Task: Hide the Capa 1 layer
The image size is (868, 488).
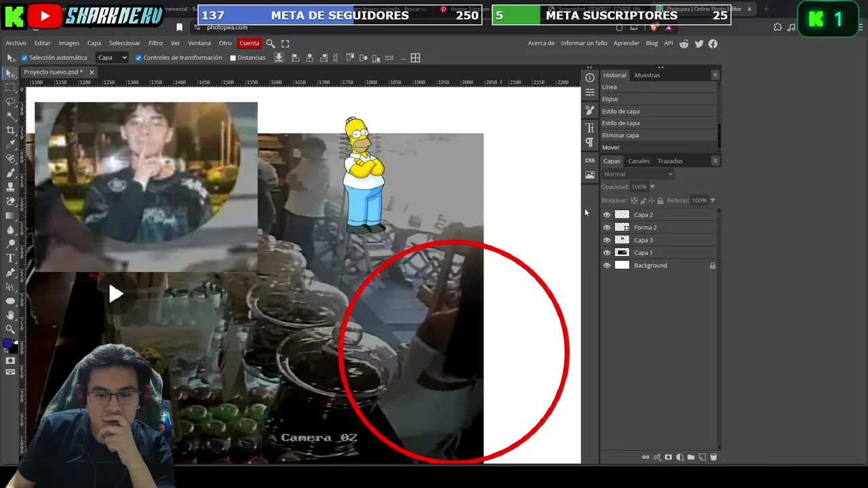Action: point(607,253)
